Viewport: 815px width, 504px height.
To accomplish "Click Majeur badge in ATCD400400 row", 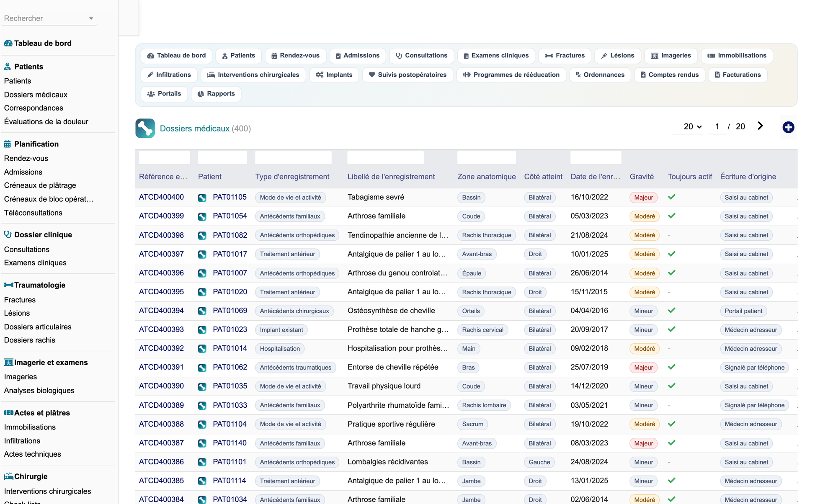I will pyautogui.click(x=643, y=198).
